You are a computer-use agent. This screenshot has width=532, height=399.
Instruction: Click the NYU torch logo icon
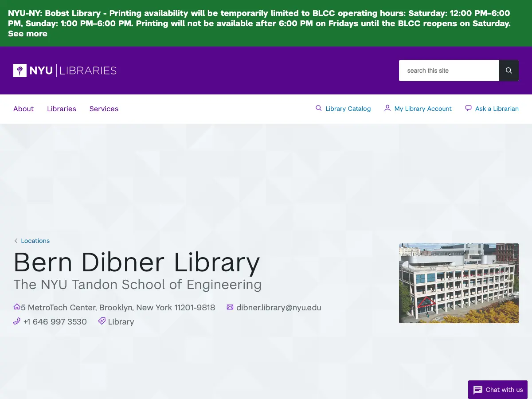(20, 70)
